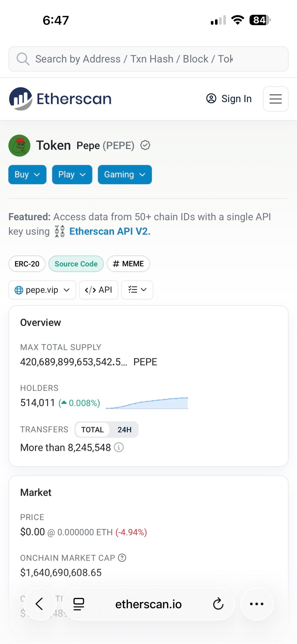The width and height of the screenshot is (297, 644).
Task: Select TOTAL transfers view
Action: click(92, 430)
